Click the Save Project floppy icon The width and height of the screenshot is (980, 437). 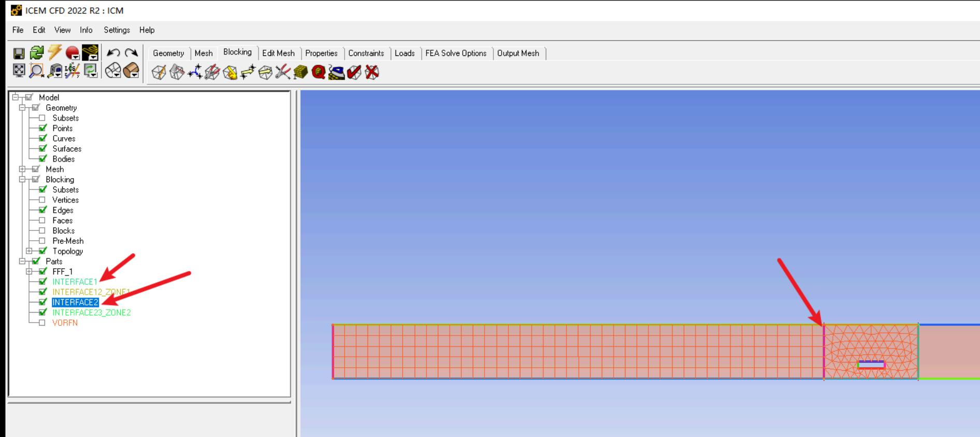19,53
